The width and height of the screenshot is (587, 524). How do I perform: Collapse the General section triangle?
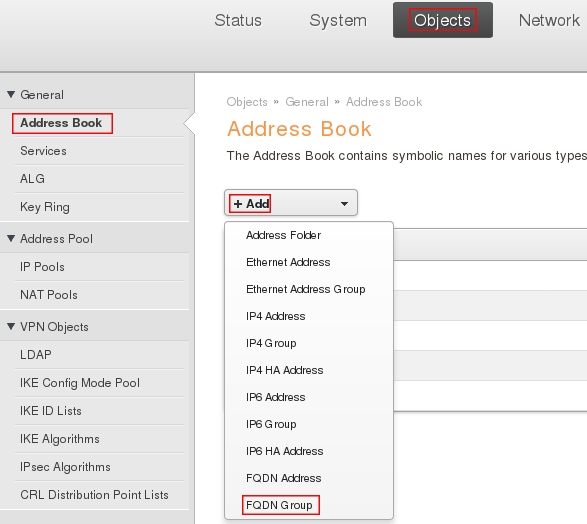(11, 94)
